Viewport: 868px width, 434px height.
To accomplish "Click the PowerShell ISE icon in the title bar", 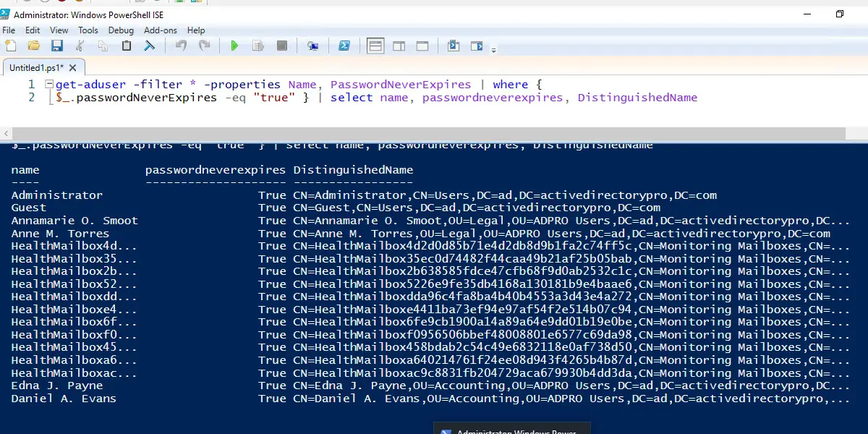I will (x=6, y=14).
